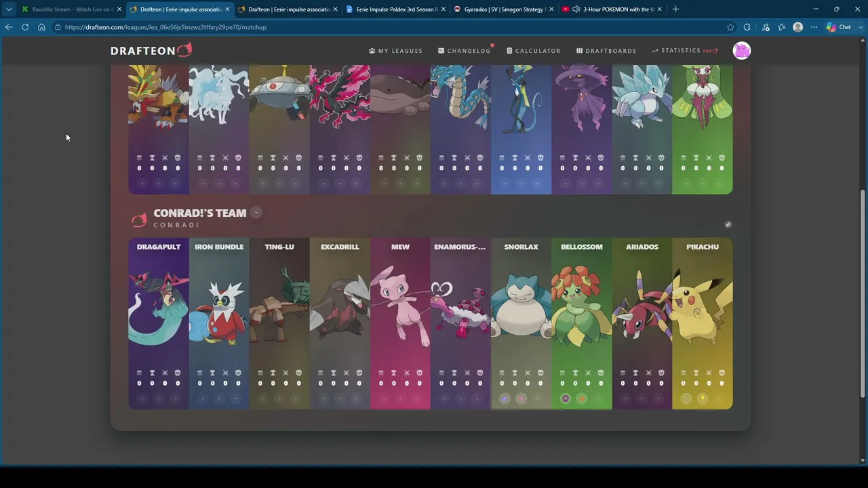This screenshot has height=488, width=868.
Task: Click the DRAFTEON wordmark link
Action: (143, 51)
